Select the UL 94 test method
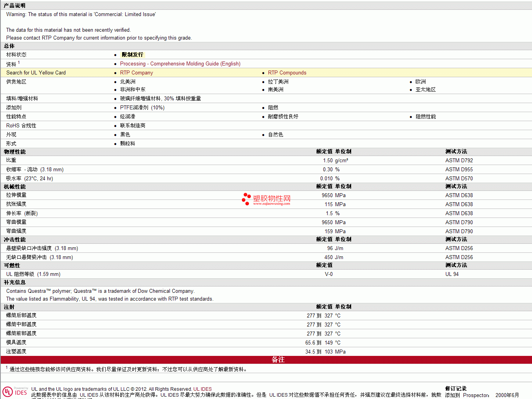Screen dimensions: 532x399 (x=452, y=274)
